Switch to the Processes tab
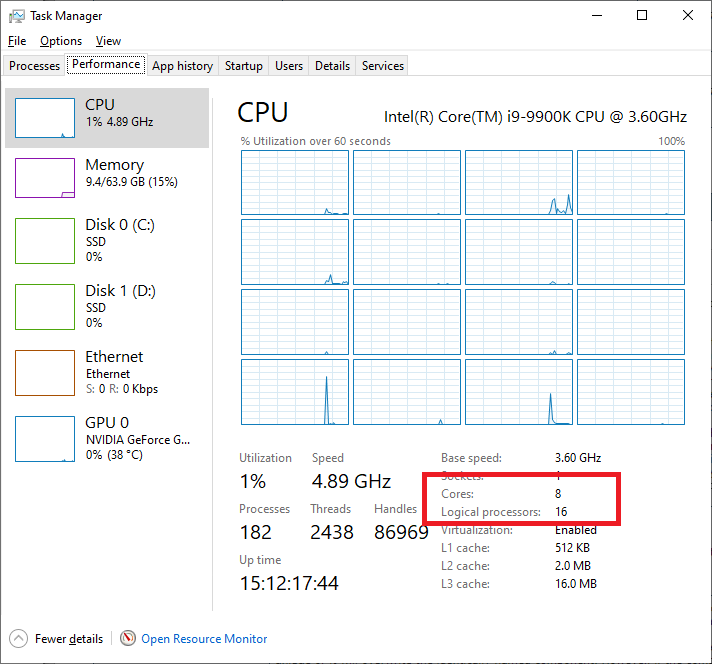 [x=35, y=66]
